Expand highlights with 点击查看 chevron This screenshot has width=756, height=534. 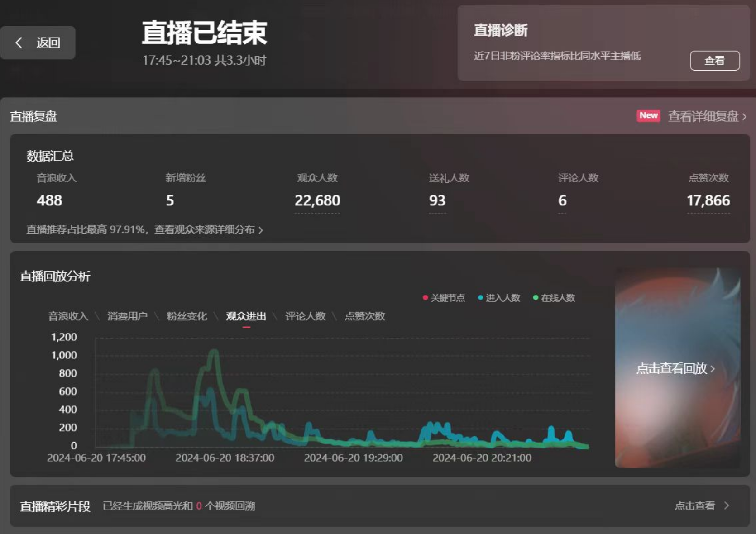pyautogui.click(x=727, y=505)
